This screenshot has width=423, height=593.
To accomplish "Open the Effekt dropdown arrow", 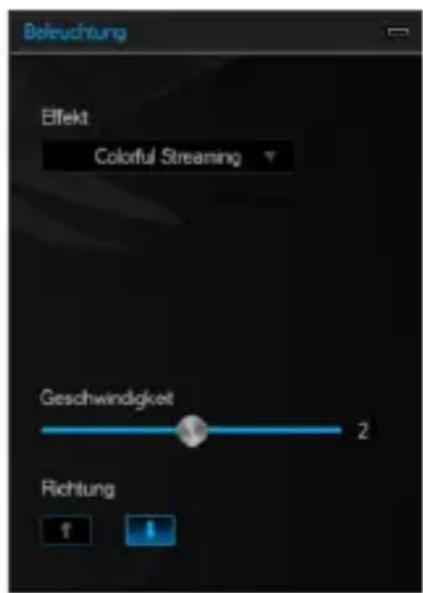I will (270, 156).
